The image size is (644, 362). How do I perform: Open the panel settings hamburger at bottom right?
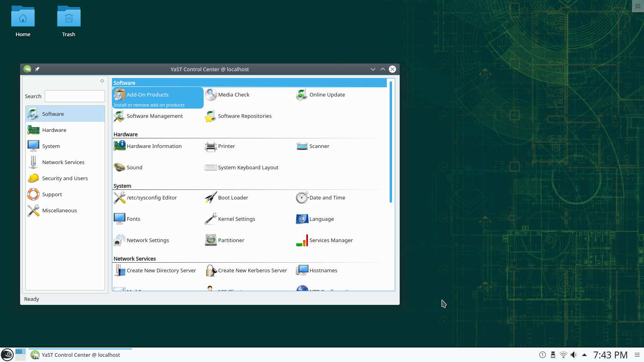(637, 355)
